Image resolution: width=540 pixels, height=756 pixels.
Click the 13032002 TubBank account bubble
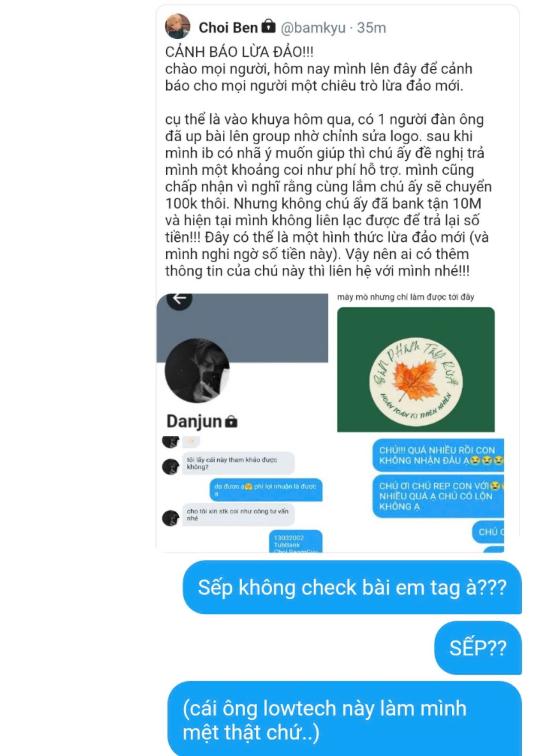[x=295, y=541]
